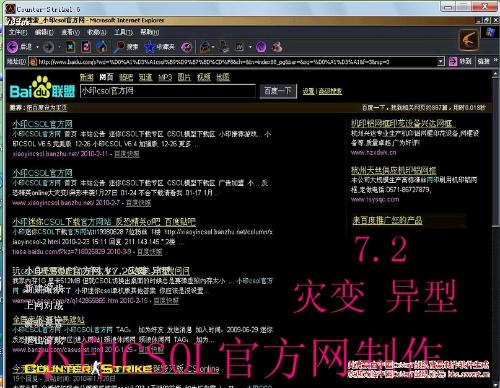This screenshot has height=388, width=500.
Task: Expand the Forward history dropdown arrow
Action: (59, 47)
